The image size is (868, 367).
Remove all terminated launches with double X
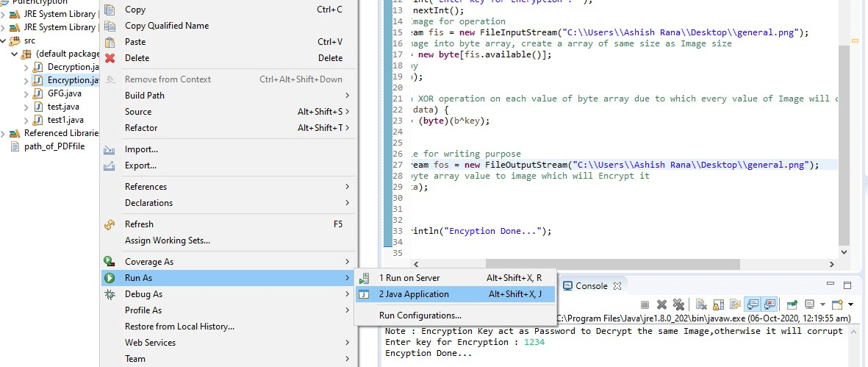678,304
